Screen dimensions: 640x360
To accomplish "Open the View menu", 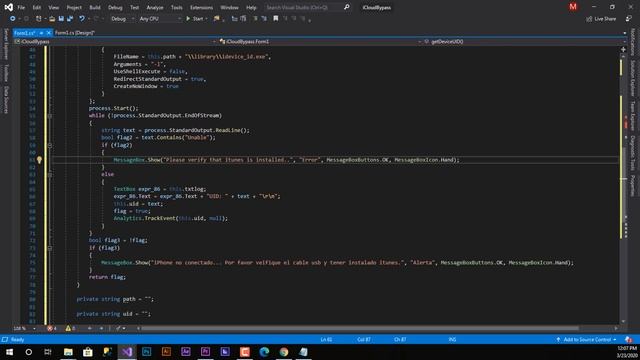I will (53, 7).
